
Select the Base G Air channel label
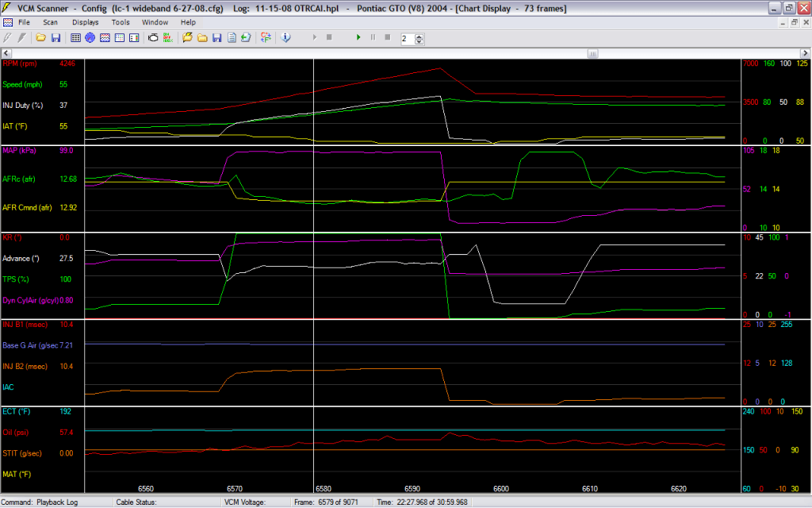[31, 345]
